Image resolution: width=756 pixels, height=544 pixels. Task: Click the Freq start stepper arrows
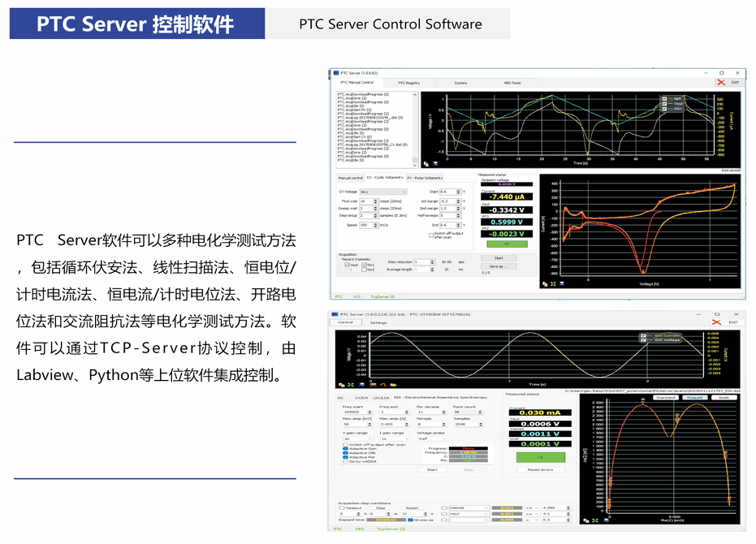click(369, 412)
